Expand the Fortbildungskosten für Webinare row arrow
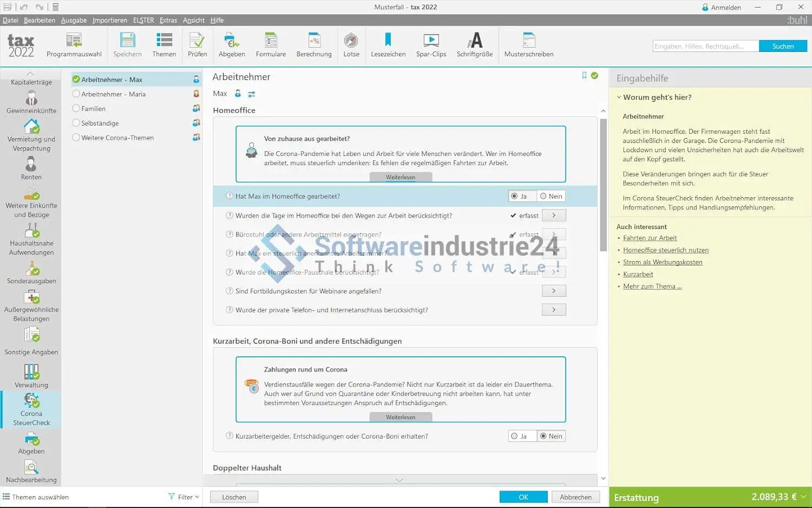The height and width of the screenshot is (508, 812). tap(554, 291)
